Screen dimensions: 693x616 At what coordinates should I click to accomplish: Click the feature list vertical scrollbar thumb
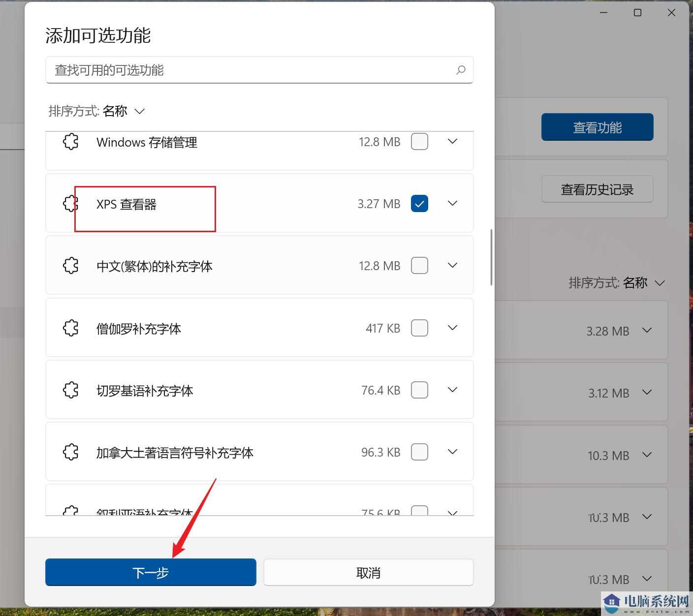pyautogui.click(x=491, y=257)
